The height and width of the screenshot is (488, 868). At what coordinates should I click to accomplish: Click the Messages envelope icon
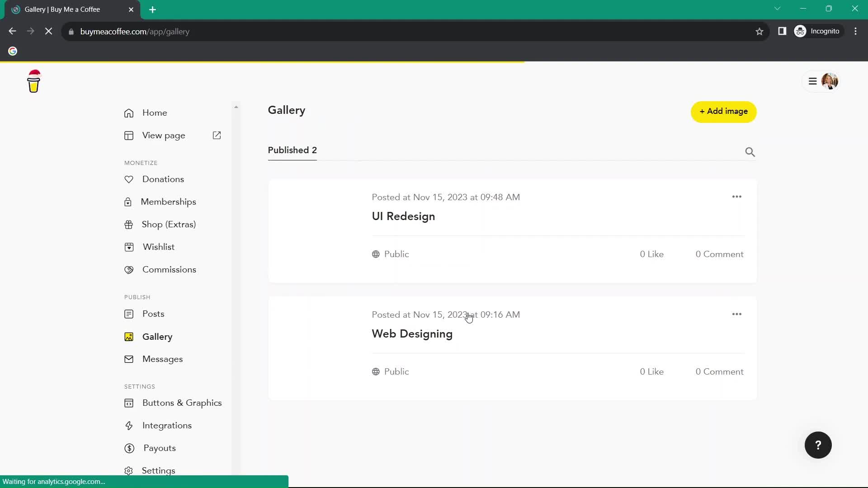[129, 359]
